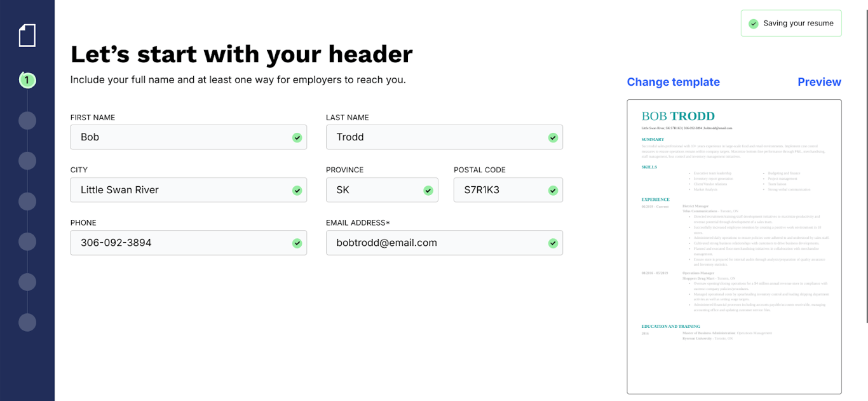The height and width of the screenshot is (401, 868).
Task: Select the fifth step circle
Action: (27, 241)
